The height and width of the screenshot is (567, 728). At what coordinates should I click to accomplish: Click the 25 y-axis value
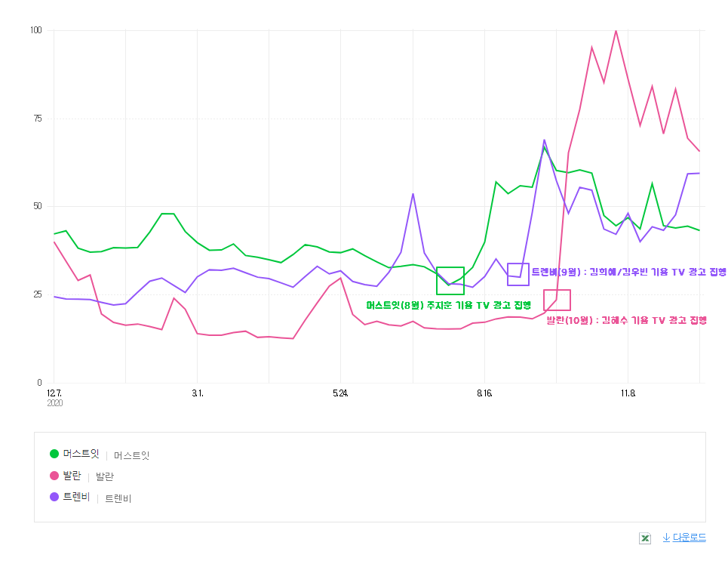tap(38, 294)
